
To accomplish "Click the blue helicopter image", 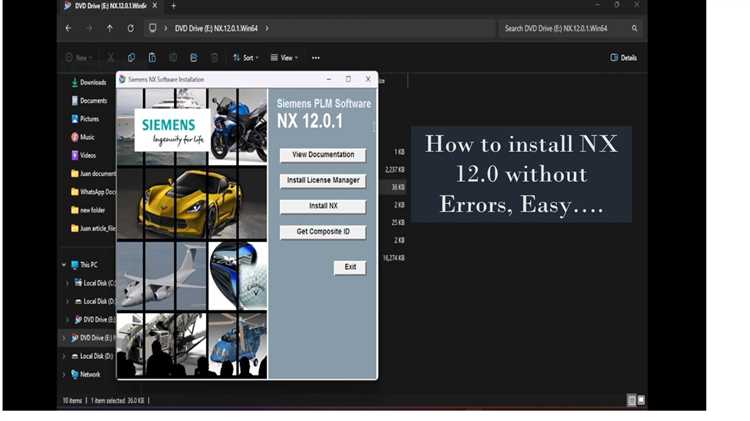I will point(238,343).
